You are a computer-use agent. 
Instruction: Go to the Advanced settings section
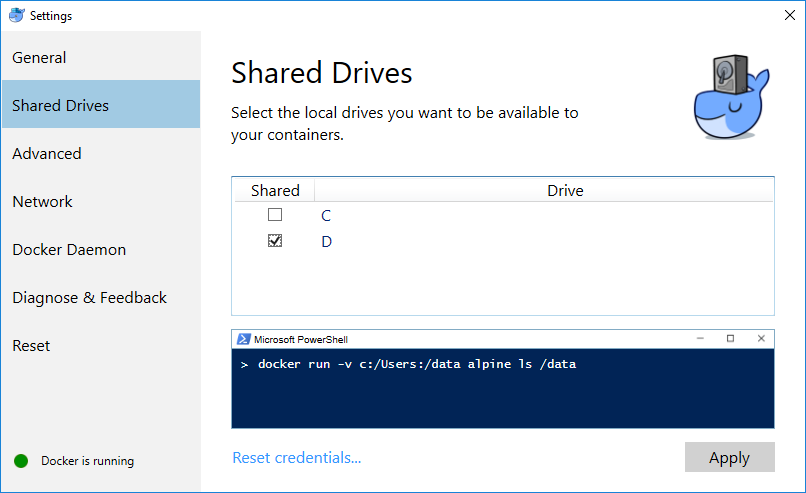coord(101,153)
